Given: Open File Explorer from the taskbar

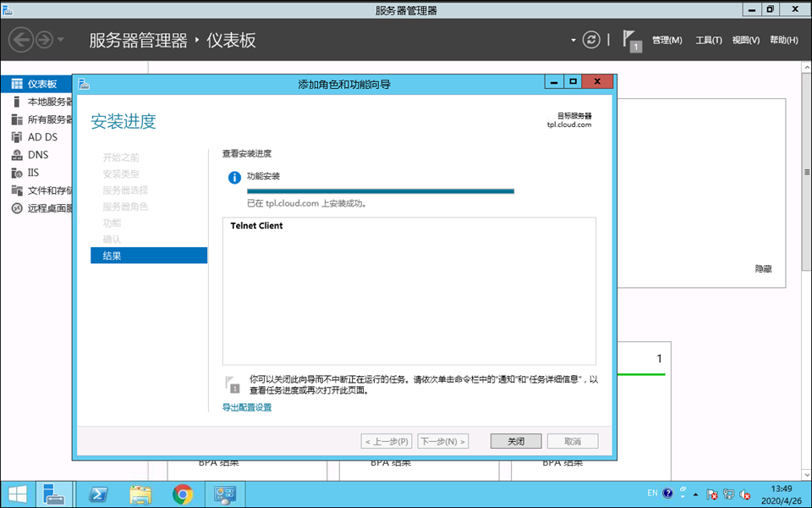Looking at the screenshot, I should 140,494.
